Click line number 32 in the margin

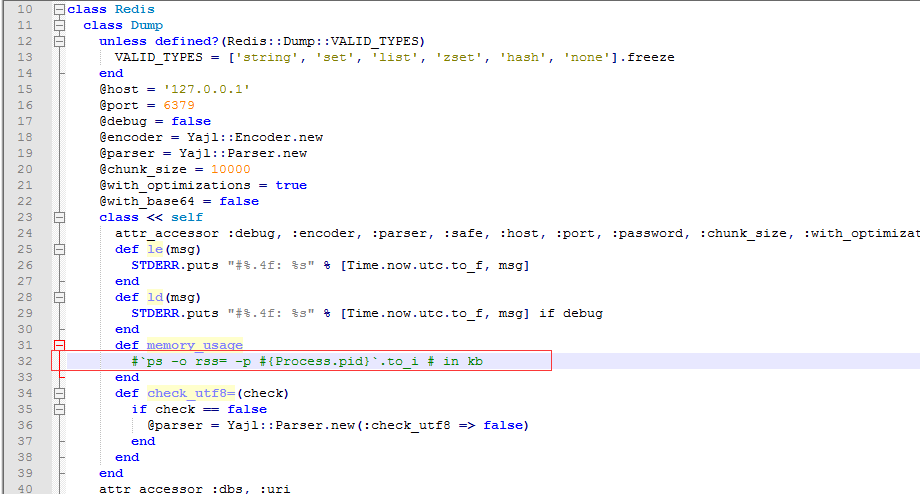(25, 361)
